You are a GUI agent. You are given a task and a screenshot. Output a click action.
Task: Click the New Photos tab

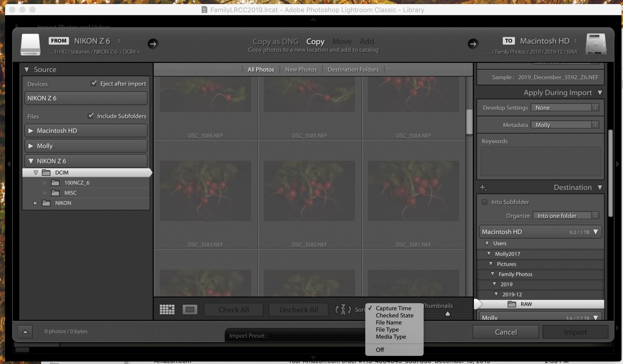click(x=301, y=69)
